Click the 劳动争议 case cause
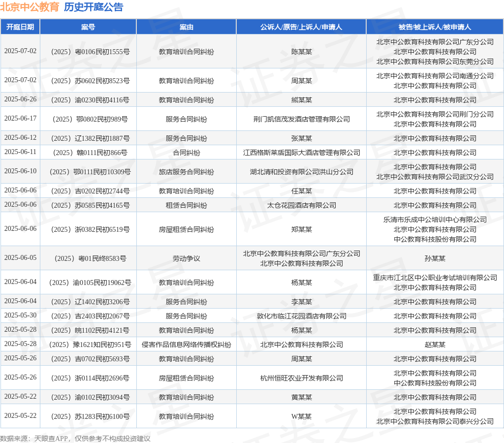The width and height of the screenshot is (504, 443). pyautogui.click(x=187, y=258)
